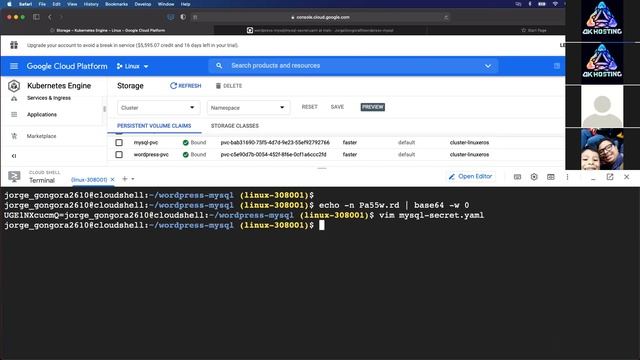Click the Cloud Shell terminal icon

click(14, 177)
